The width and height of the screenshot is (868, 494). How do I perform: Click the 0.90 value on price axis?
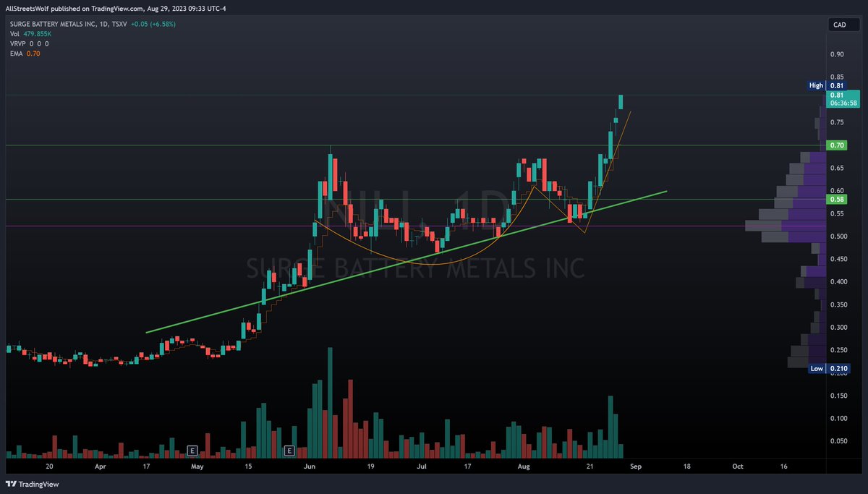[x=837, y=54]
